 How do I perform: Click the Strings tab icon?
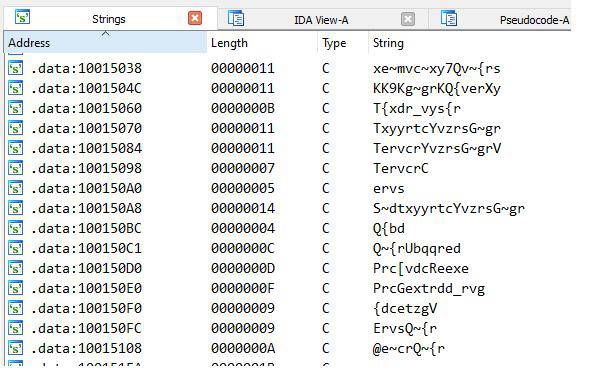pos(22,17)
